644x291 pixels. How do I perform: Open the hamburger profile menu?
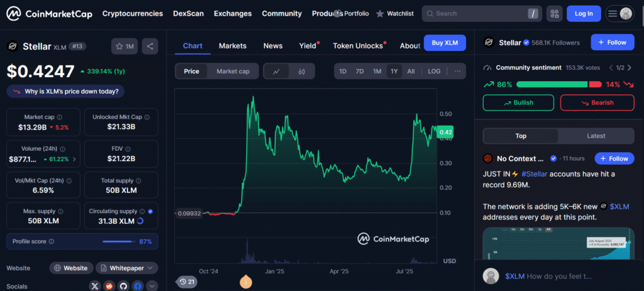[613, 14]
